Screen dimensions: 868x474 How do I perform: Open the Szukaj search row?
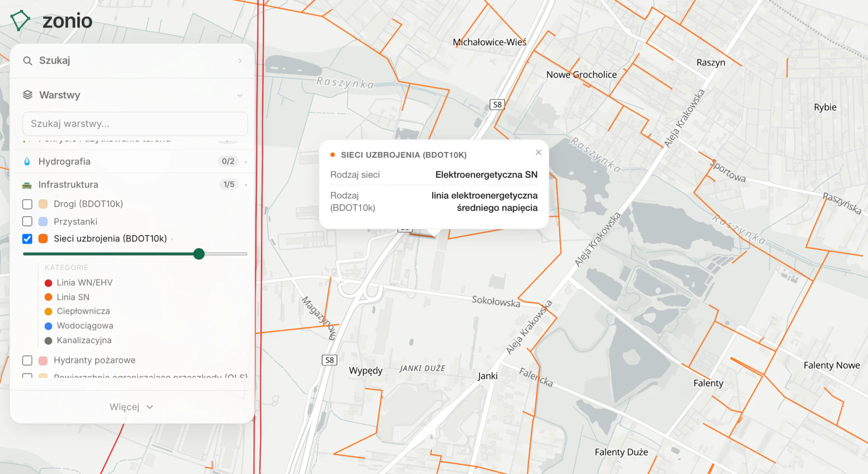click(x=132, y=61)
